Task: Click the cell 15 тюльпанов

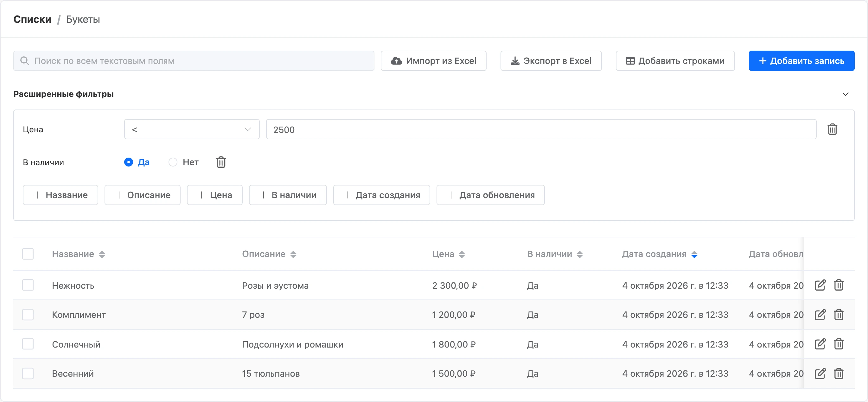Action: click(271, 374)
